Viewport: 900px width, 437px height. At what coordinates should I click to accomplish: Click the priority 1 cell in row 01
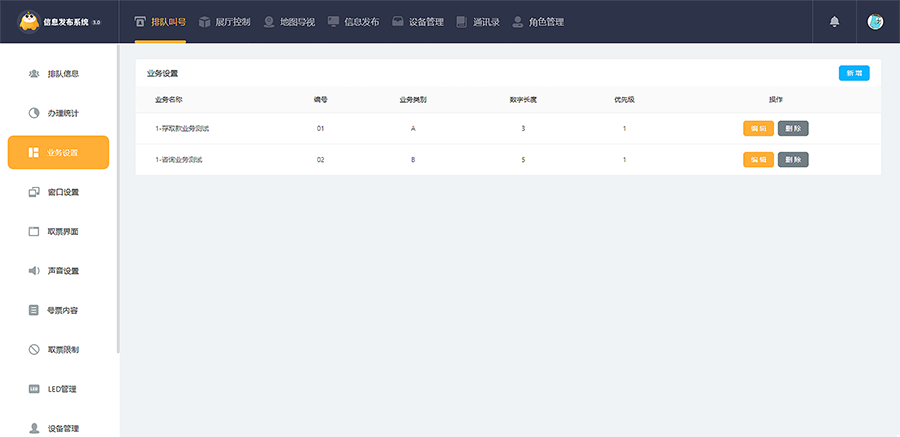pos(624,129)
